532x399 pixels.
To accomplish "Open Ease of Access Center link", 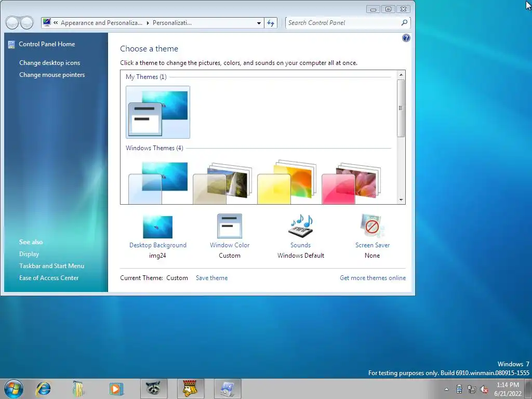I will pos(49,278).
